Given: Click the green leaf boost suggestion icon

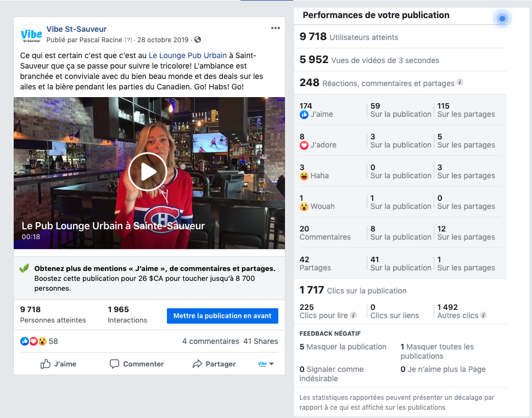Looking at the screenshot, I should pos(24,268).
